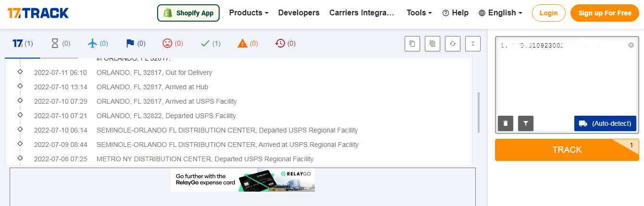Open the Alert warning triangle tab

click(x=248, y=44)
